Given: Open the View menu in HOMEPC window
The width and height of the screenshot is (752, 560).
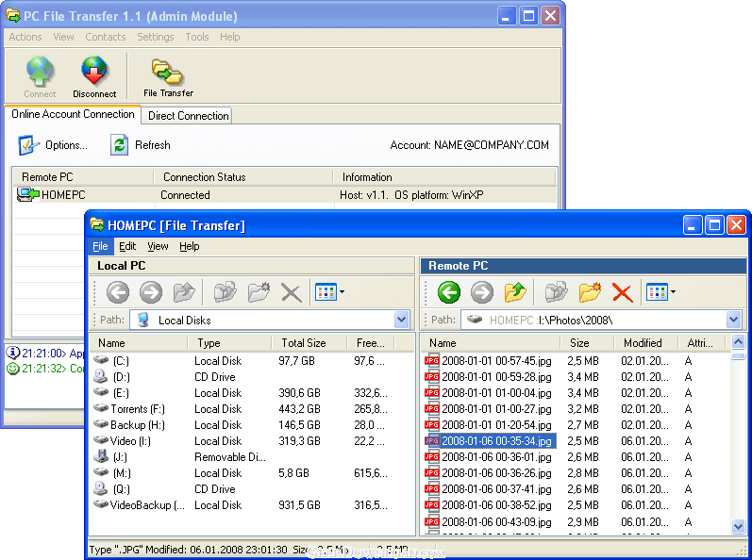Looking at the screenshot, I should click(x=158, y=246).
